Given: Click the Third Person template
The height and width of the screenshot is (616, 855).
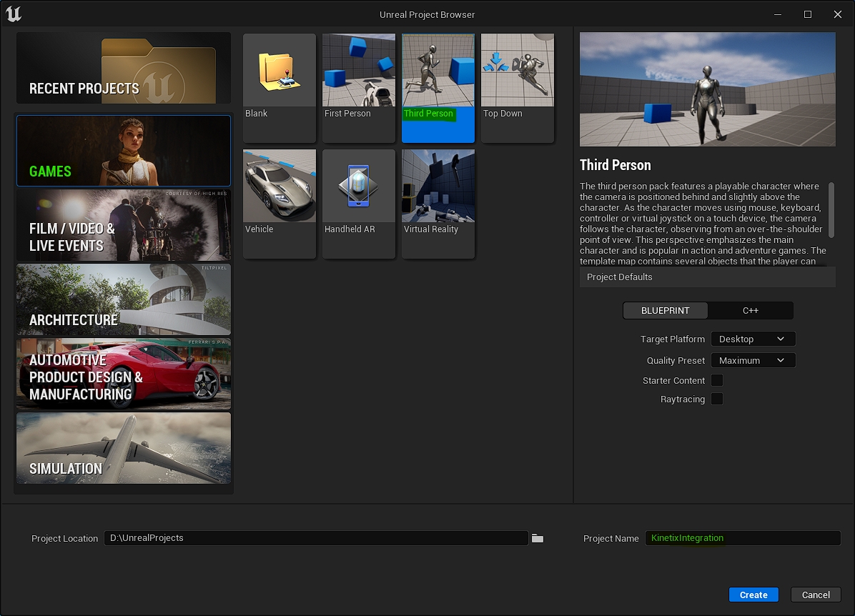Looking at the screenshot, I should (438, 87).
